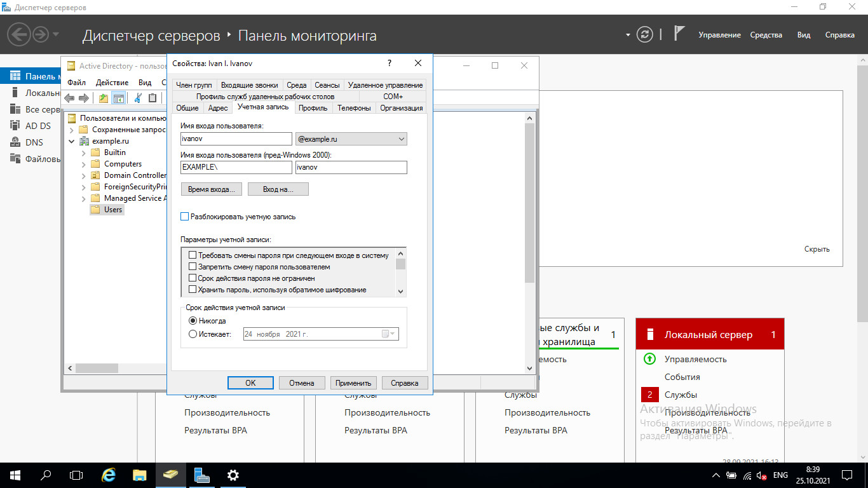868x488 pixels.
Task: Select the 'Никогда' radio button
Action: point(193,321)
